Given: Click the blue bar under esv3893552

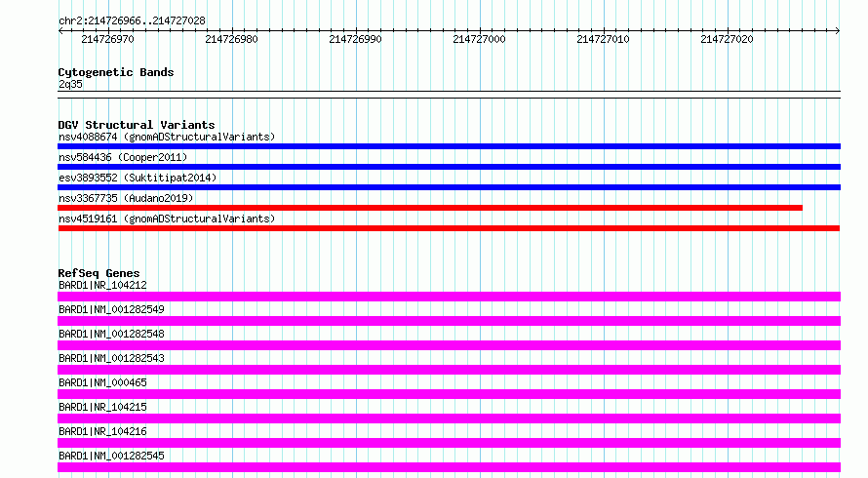Looking at the screenshot, I should tap(449, 187).
